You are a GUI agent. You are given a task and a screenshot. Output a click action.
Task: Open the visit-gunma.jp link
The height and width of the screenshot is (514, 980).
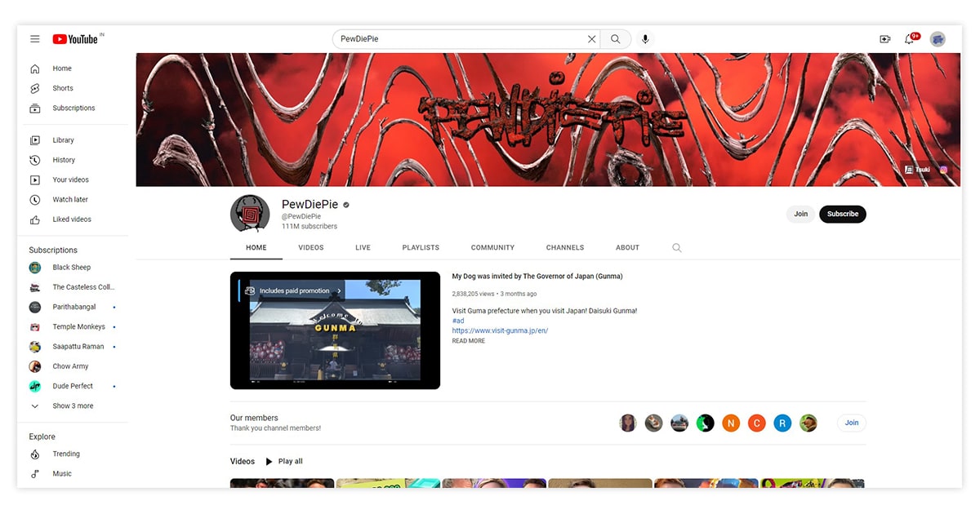[500, 331]
